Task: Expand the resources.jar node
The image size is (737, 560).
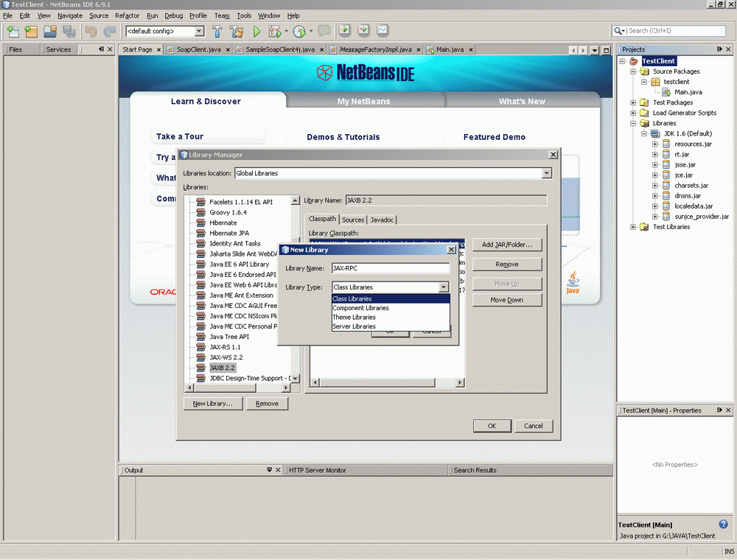Action: coord(654,144)
